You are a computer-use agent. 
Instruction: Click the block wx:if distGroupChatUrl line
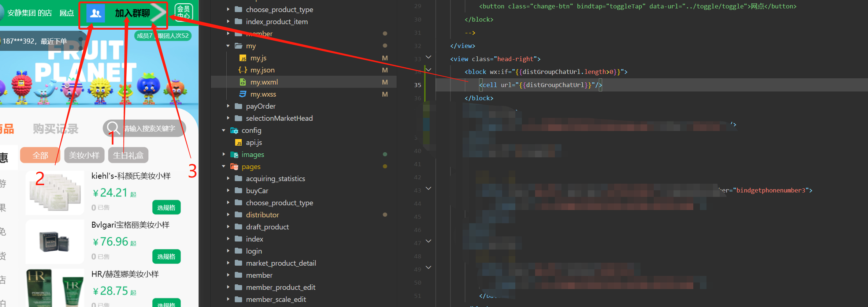pos(546,72)
